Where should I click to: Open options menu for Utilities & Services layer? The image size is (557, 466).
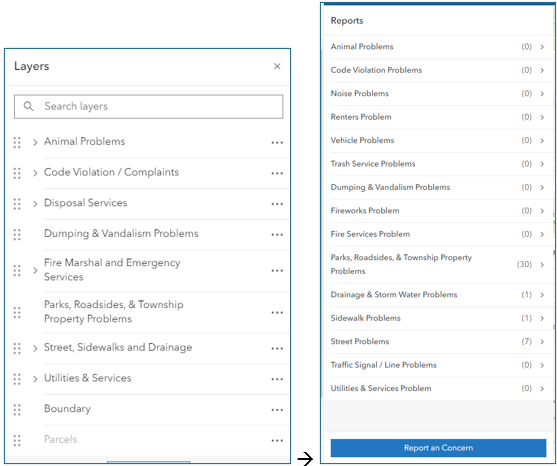click(x=277, y=379)
